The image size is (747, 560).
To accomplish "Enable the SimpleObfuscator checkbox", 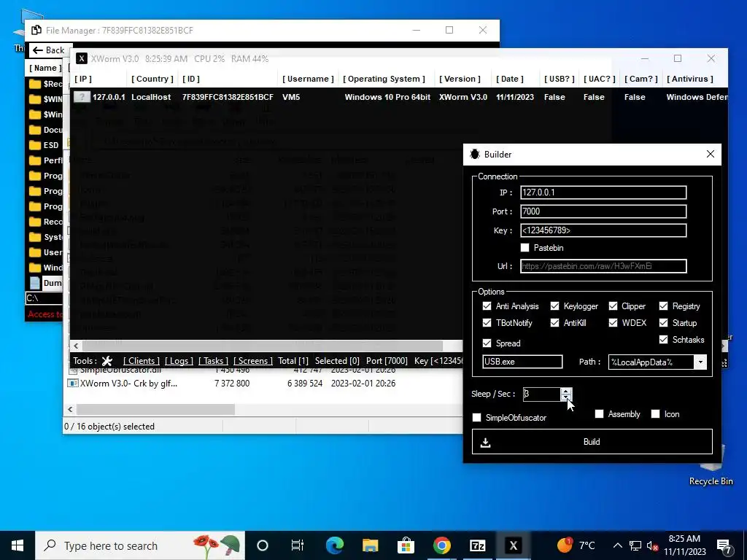I will (477, 417).
